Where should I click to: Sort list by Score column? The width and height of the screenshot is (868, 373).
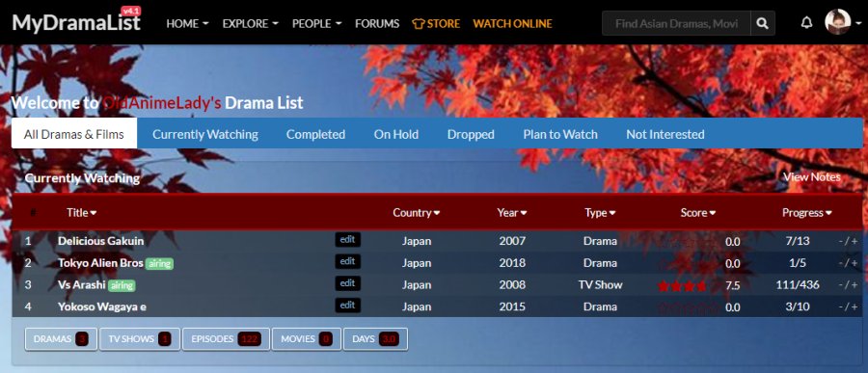point(698,212)
